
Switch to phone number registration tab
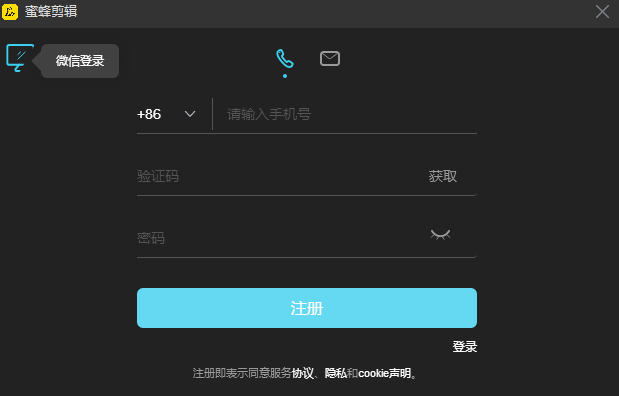(x=285, y=59)
